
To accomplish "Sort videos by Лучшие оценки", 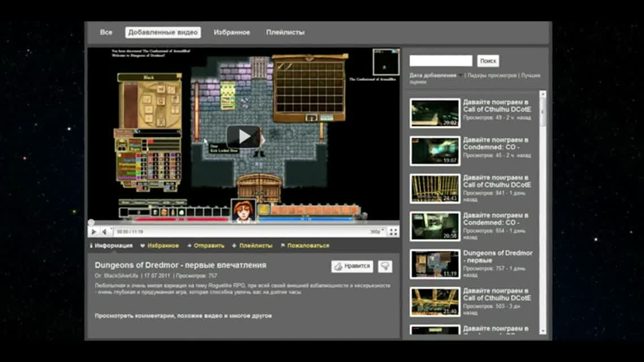I will point(531,76).
